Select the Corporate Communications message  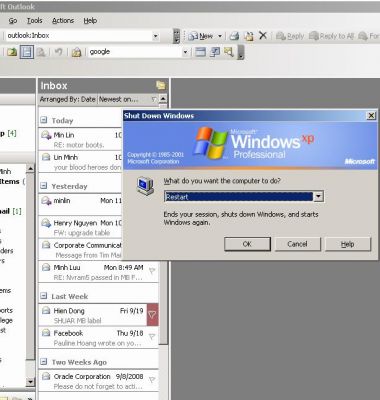(81, 250)
